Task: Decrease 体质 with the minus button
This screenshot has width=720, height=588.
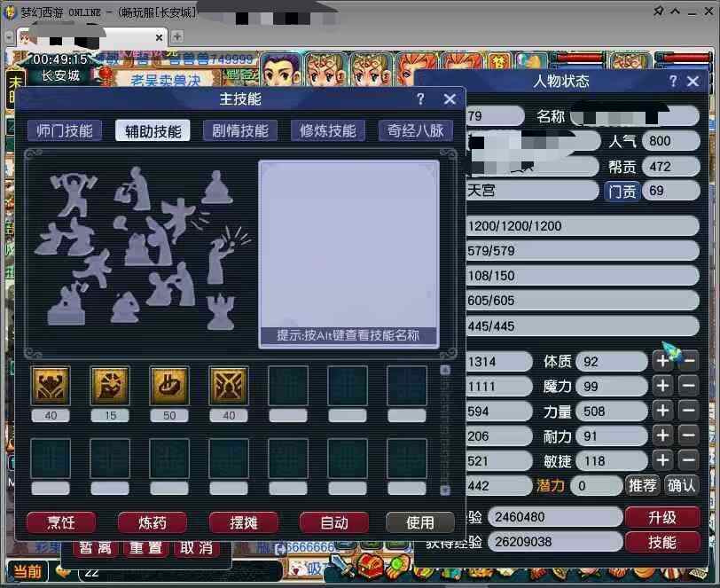Action: click(689, 361)
